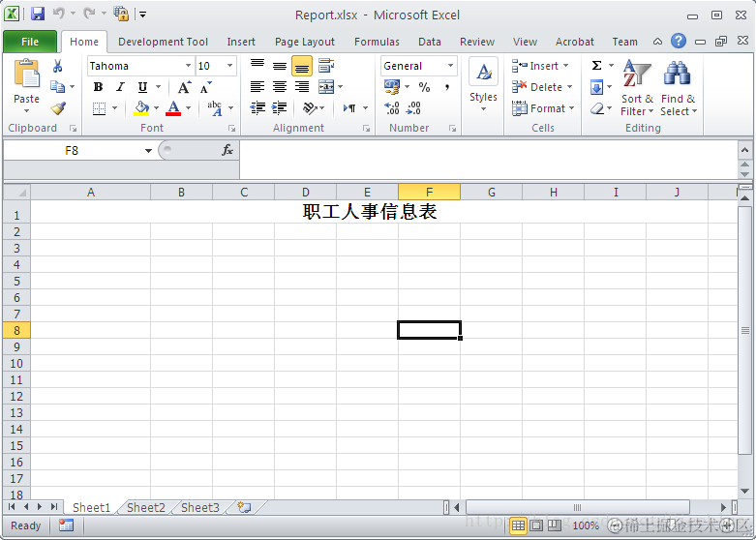This screenshot has height=540, width=756.
Task: Apply comma style format
Action: point(447,87)
